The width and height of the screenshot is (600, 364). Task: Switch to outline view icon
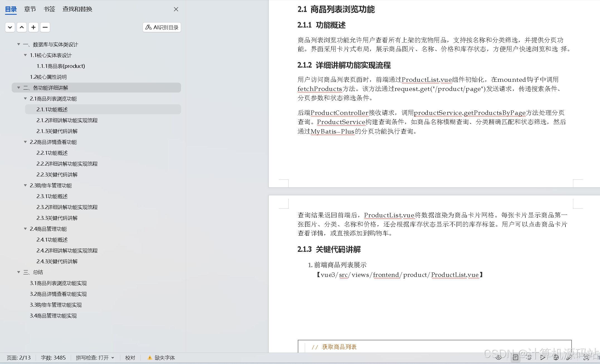pyautogui.click(x=529, y=357)
